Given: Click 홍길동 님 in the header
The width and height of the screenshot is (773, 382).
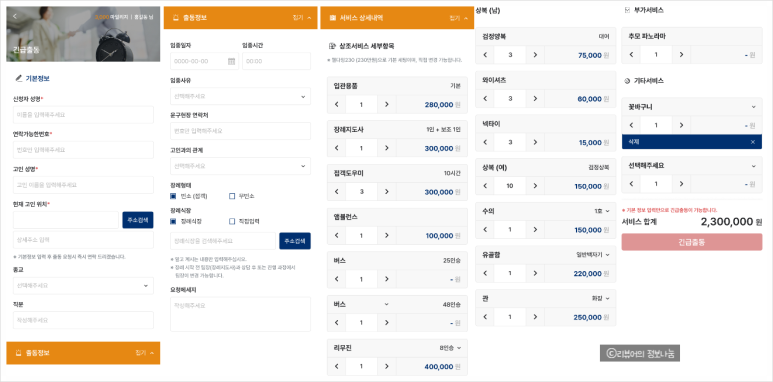Looking at the screenshot, I should [x=144, y=17].
